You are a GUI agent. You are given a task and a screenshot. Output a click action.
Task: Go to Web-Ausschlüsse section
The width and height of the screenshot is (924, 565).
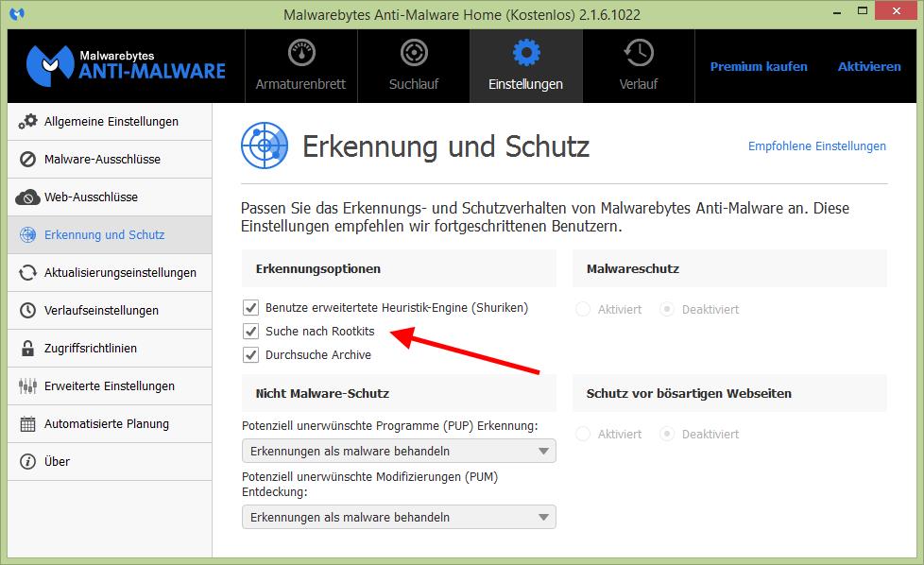click(110, 197)
